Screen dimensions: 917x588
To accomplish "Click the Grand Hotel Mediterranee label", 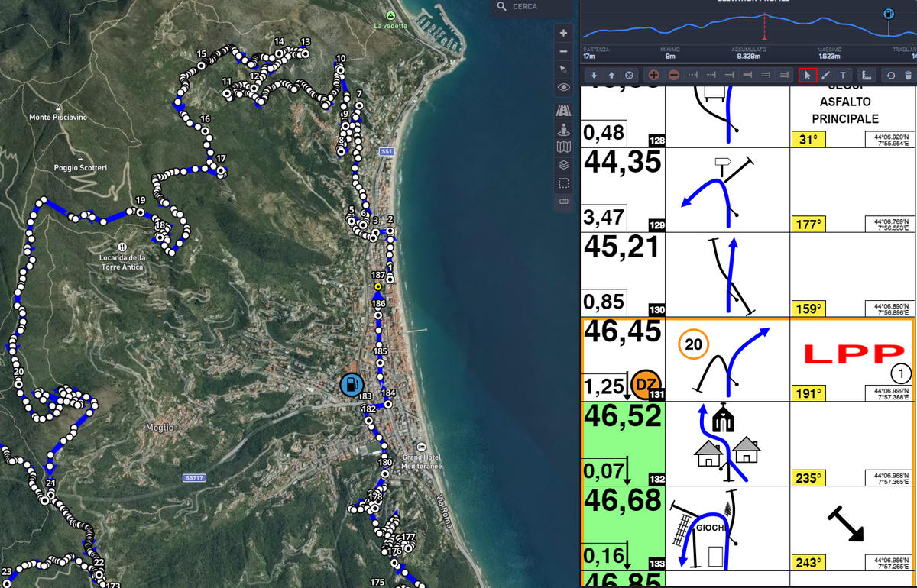I will tap(422, 460).
